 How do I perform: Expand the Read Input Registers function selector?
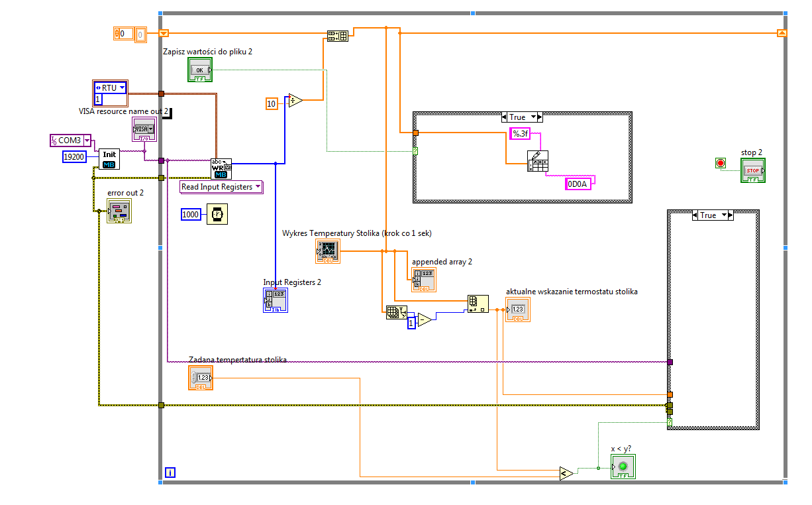click(221, 187)
